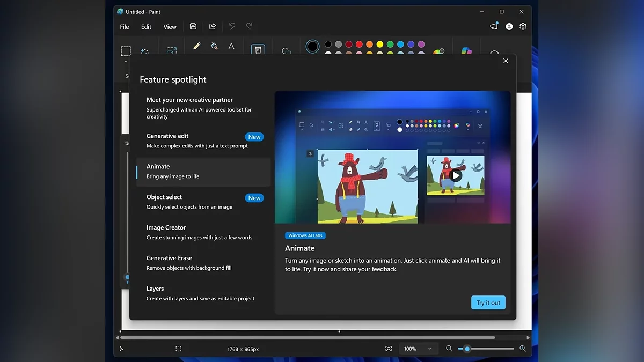
Task: Open the View menu
Action: [170, 27]
